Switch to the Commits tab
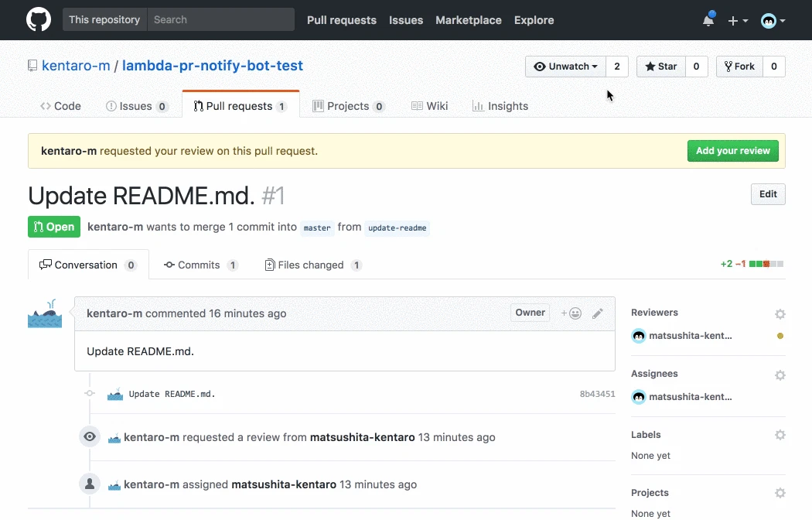The width and height of the screenshot is (812, 520). point(201,265)
